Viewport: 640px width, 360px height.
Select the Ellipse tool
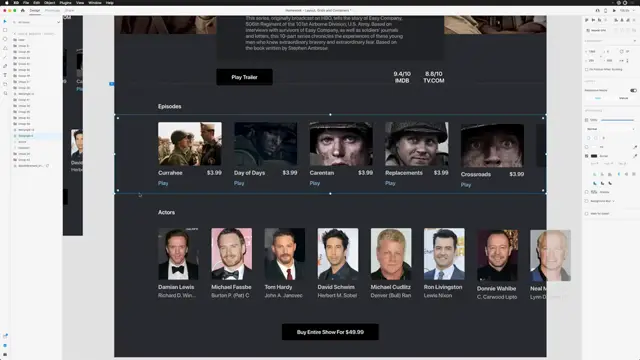click(x=5, y=39)
